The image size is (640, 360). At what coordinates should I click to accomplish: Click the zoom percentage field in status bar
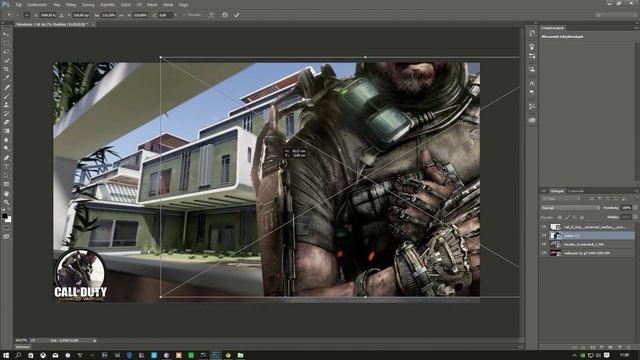[x=21, y=340]
